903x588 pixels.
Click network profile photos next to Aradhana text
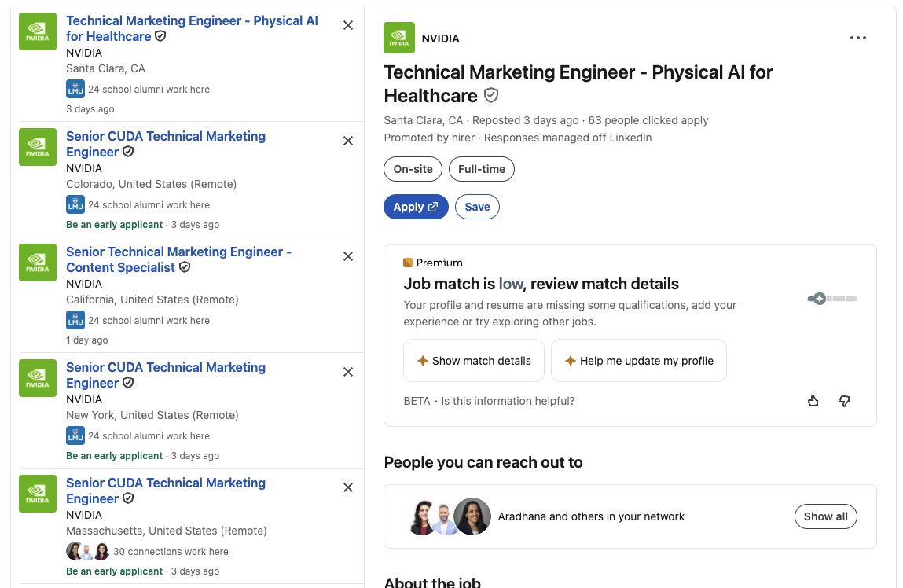(x=450, y=516)
